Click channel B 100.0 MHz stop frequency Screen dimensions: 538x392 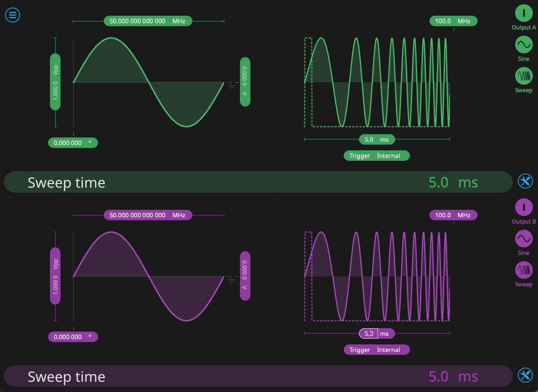tap(453, 215)
